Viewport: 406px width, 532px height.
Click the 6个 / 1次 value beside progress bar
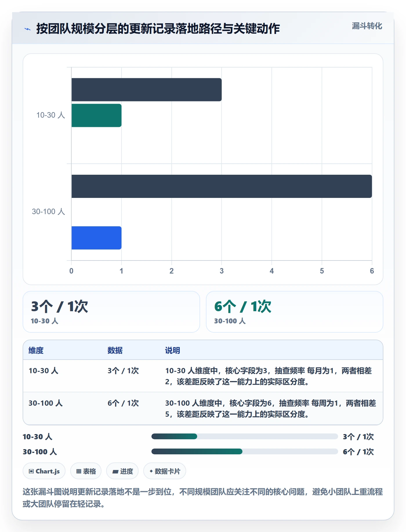coord(358,452)
